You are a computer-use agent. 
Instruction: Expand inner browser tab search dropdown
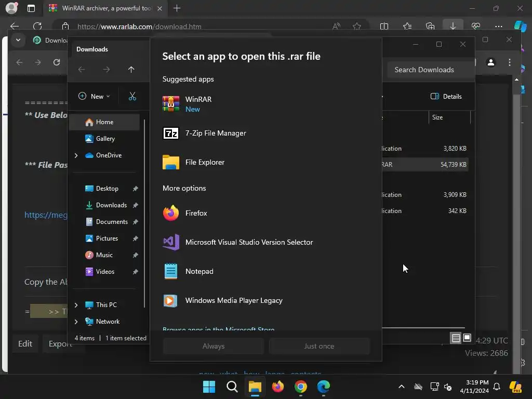(18, 40)
